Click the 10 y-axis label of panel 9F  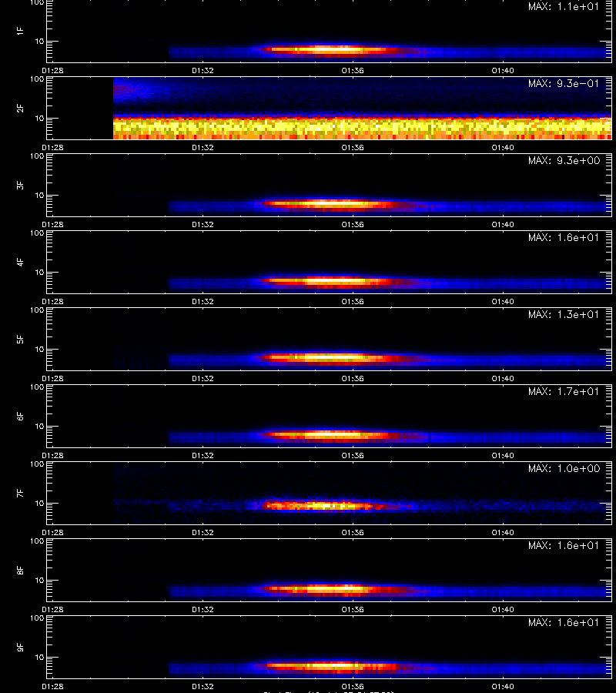point(39,658)
